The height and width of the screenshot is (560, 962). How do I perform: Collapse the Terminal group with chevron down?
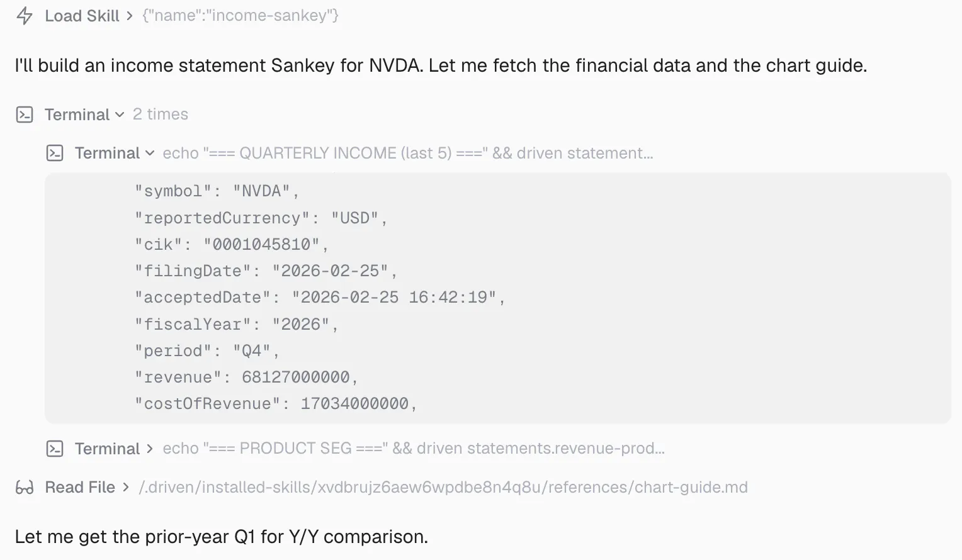(120, 115)
